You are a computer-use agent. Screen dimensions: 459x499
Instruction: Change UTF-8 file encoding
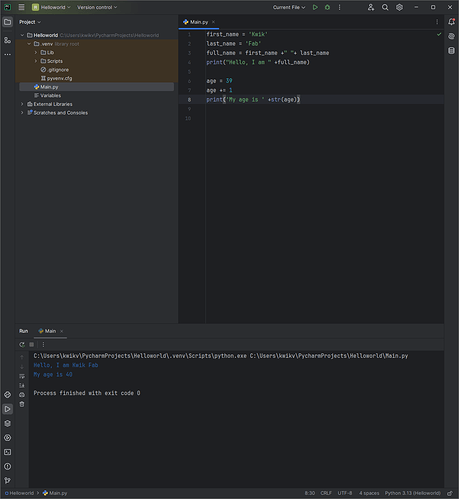(x=345, y=493)
